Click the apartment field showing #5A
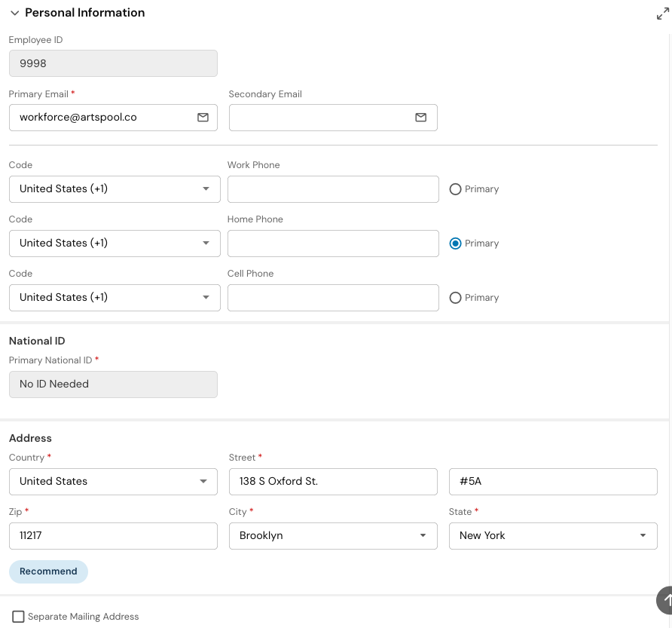 553,482
